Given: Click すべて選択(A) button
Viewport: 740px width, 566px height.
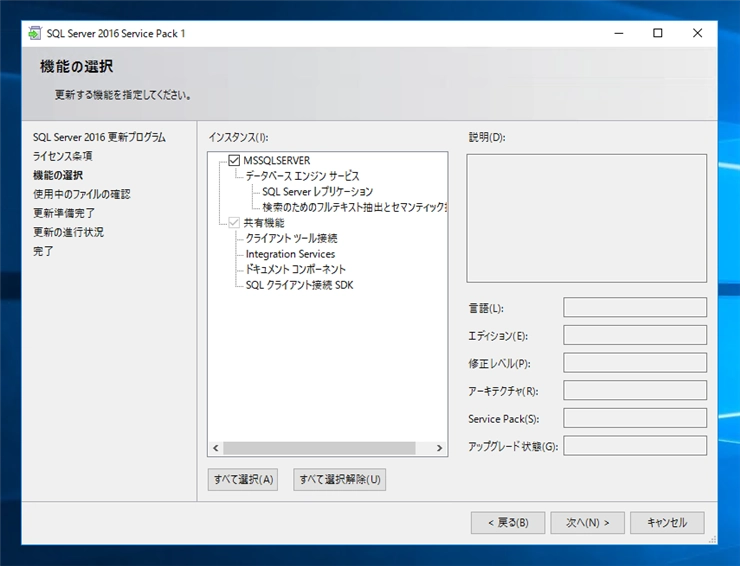Looking at the screenshot, I should click(x=243, y=480).
